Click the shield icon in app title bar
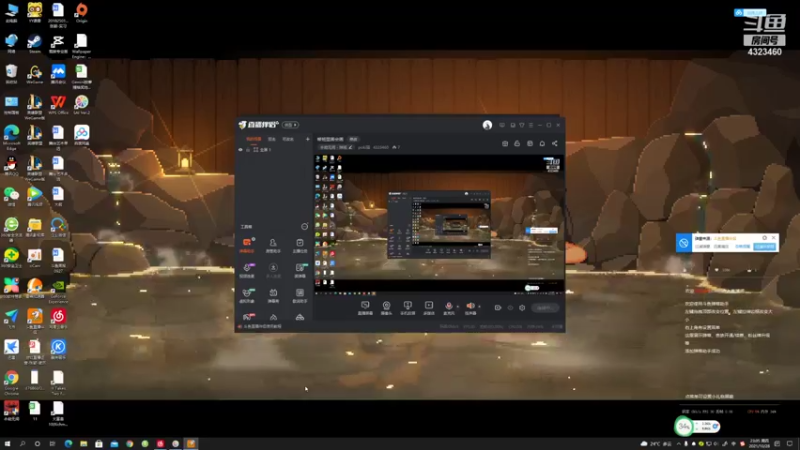 521,125
